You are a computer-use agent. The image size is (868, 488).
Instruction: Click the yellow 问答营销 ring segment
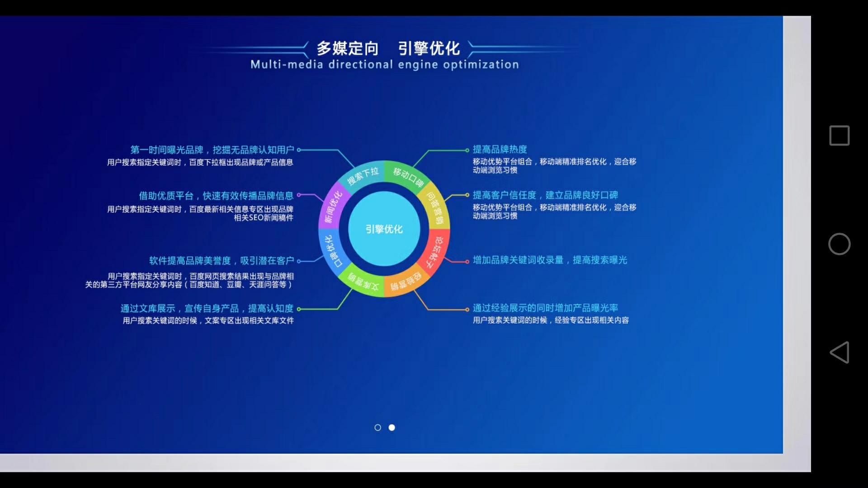coord(435,208)
